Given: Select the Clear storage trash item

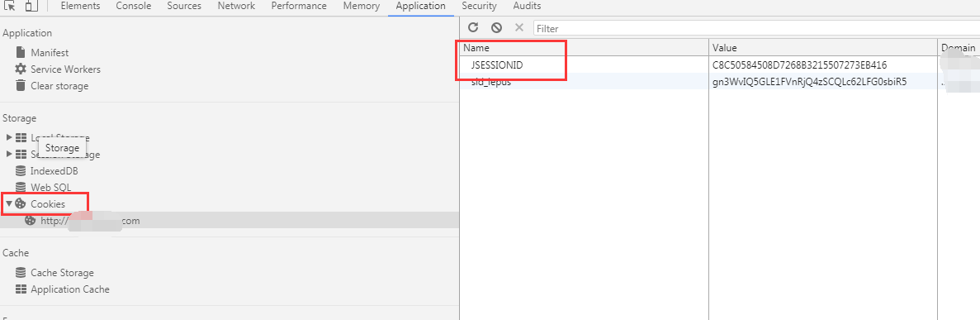Looking at the screenshot, I should click(x=52, y=86).
